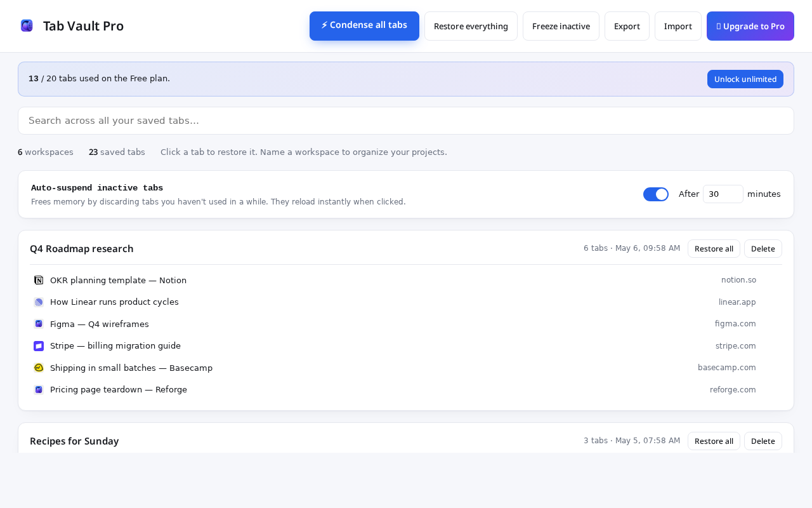Click the reforge.com domain label
This screenshot has height=508, width=812.
pyautogui.click(x=733, y=390)
